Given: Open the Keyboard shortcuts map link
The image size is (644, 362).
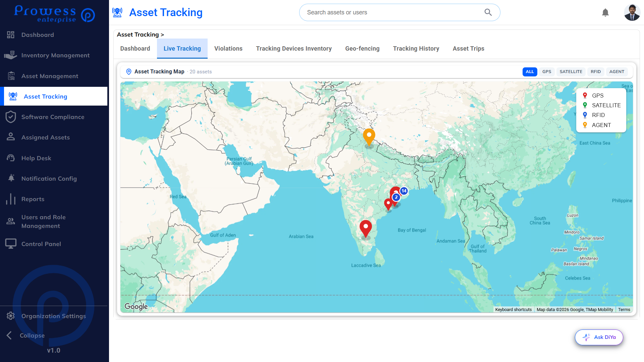Looking at the screenshot, I should (513, 310).
